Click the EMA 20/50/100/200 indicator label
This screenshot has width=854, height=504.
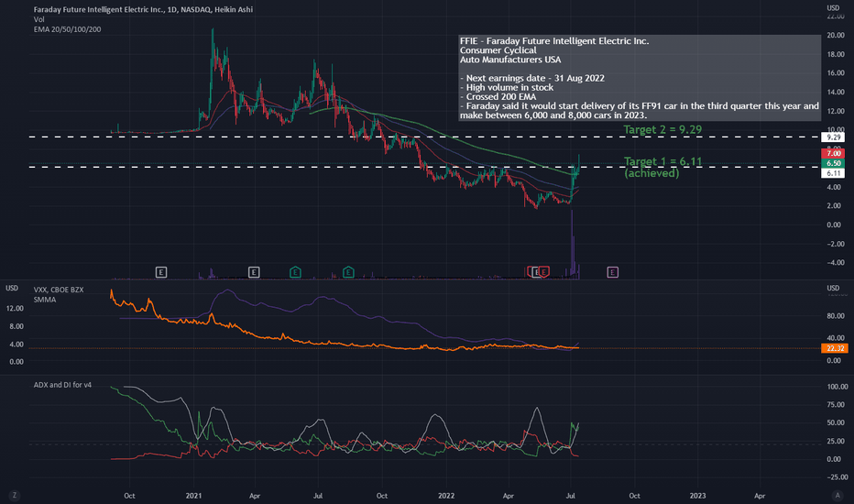pos(67,29)
